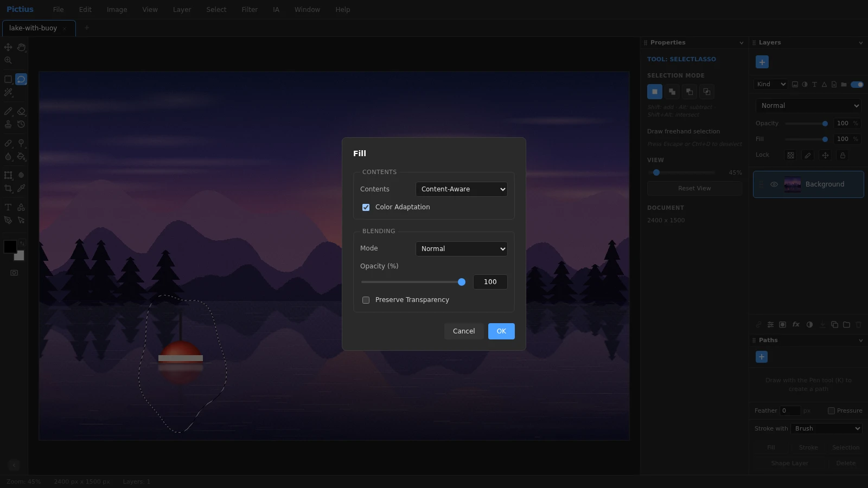The height and width of the screenshot is (488, 868).
Task: Select the Paint Bucket tool
Action: pos(21,156)
